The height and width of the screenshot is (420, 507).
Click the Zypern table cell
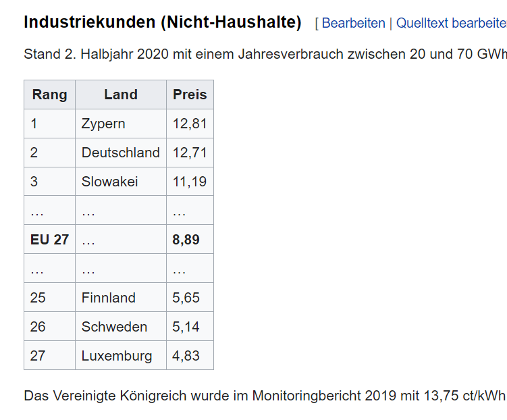(103, 124)
